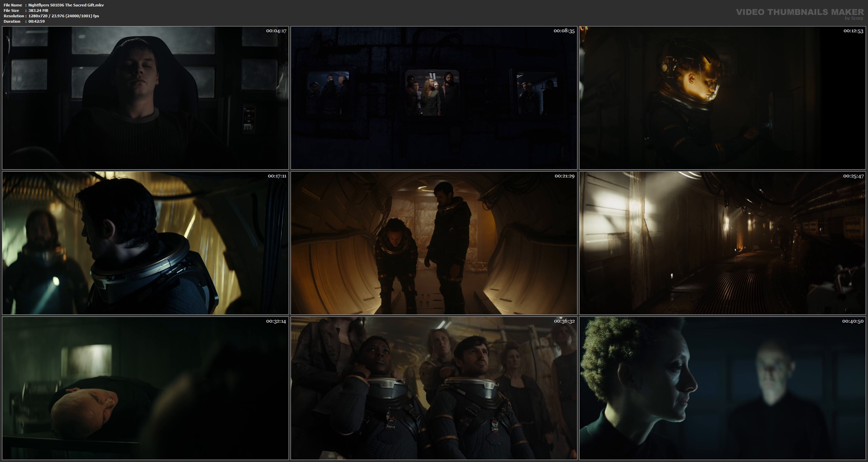Click the 383.24 MB file size value
Viewport: 868px width, 462px height.
click(x=38, y=11)
